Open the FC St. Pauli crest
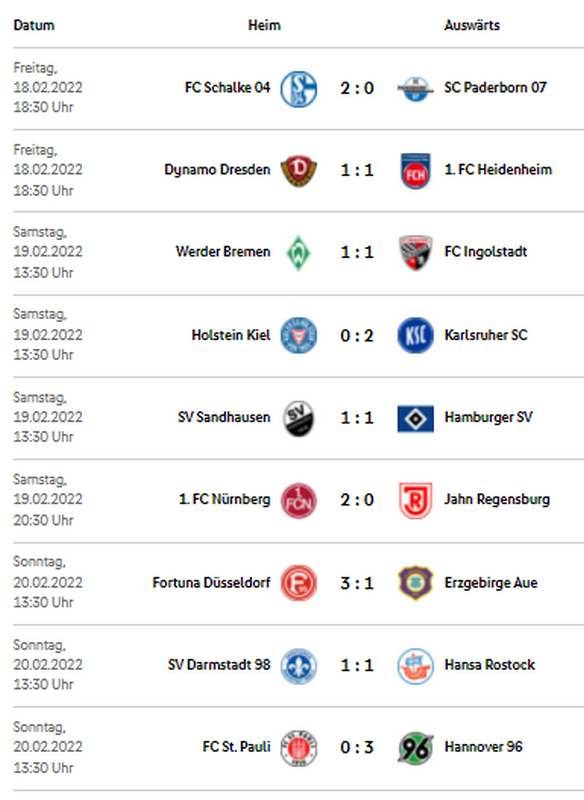Viewport: 584px width, 800px height. (x=298, y=747)
